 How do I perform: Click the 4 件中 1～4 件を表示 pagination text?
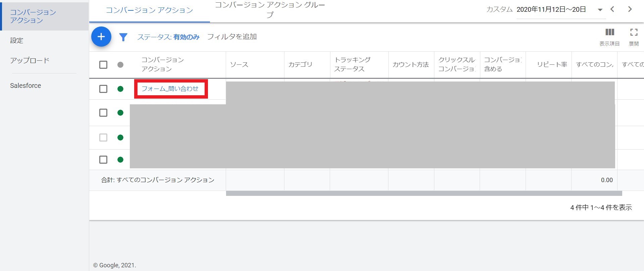click(601, 208)
